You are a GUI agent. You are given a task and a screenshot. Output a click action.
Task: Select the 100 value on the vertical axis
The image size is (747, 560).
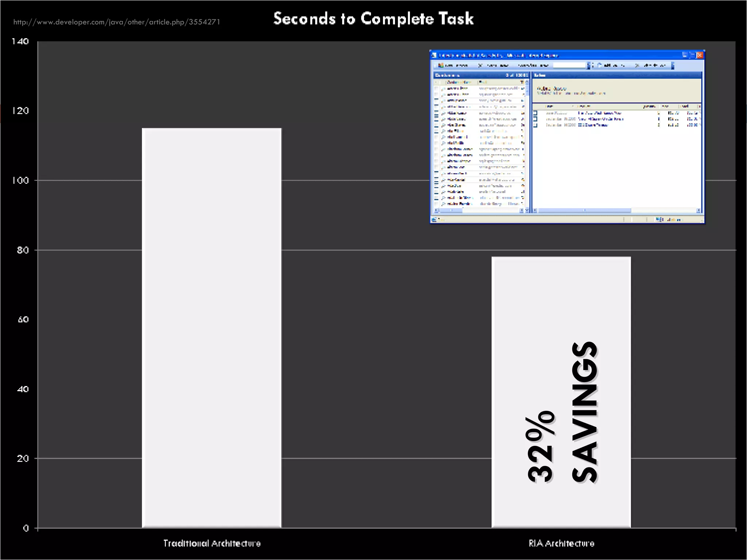[20, 180]
